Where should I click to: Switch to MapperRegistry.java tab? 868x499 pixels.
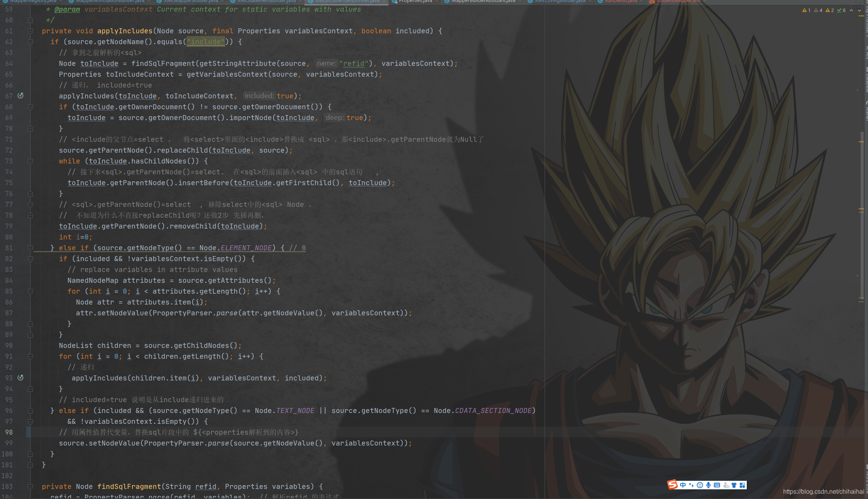pyautogui.click(x=32, y=2)
